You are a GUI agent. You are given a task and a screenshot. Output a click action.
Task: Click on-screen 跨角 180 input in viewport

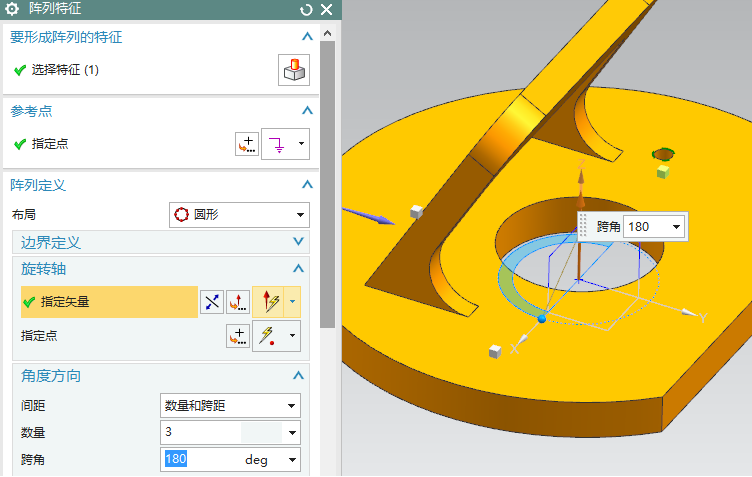(645, 227)
